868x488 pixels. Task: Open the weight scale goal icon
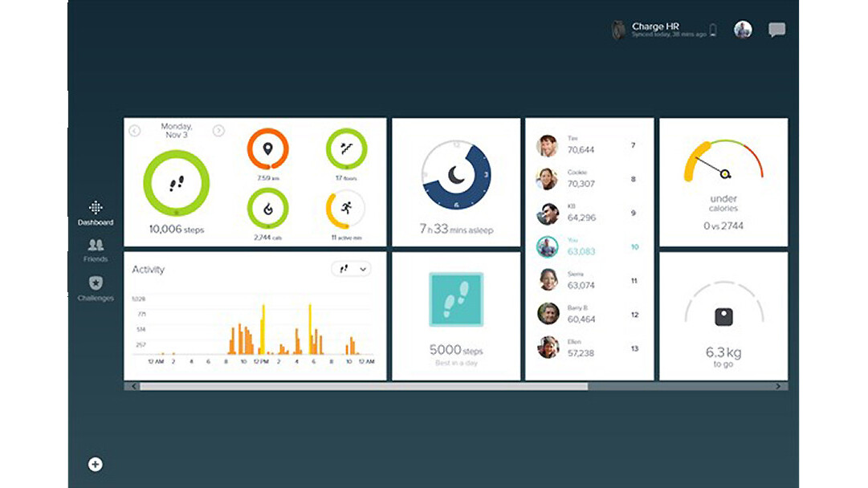coord(724,317)
